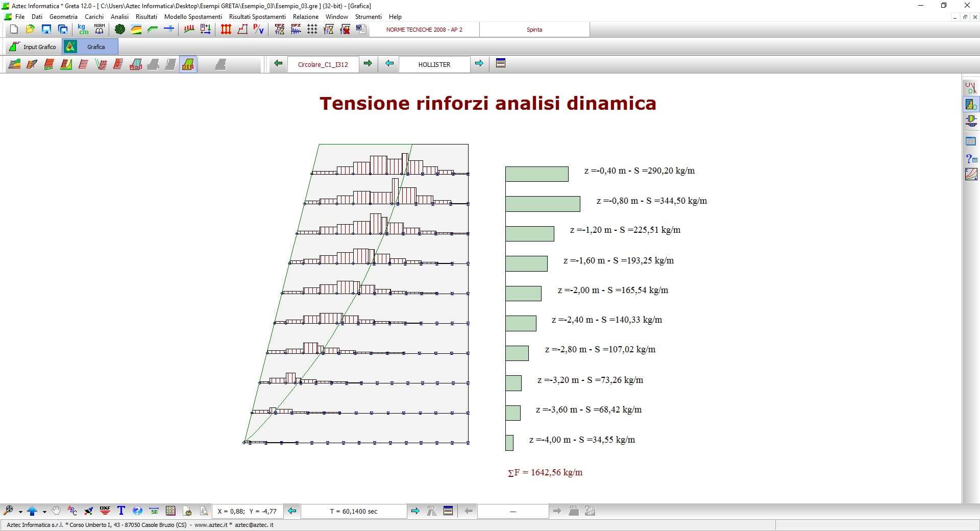Click the save (floppy disk) icon
Image resolution: width=980 pixels, height=531 pixels.
tap(46, 30)
